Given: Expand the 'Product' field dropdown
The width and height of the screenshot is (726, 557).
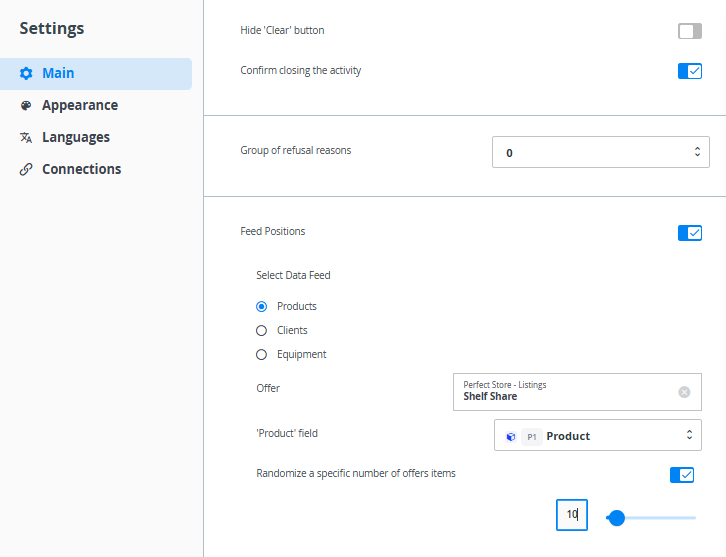Looking at the screenshot, I should [x=597, y=436].
